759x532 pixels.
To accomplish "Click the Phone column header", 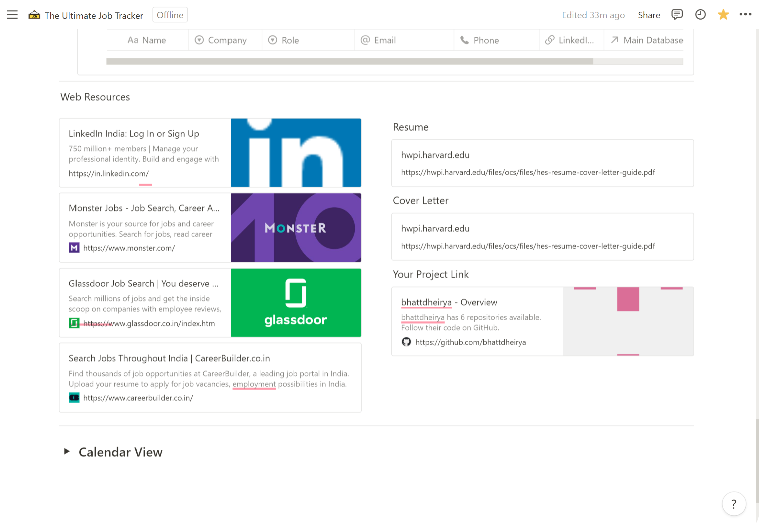I will pyautogui.click(x=496, y=40).
